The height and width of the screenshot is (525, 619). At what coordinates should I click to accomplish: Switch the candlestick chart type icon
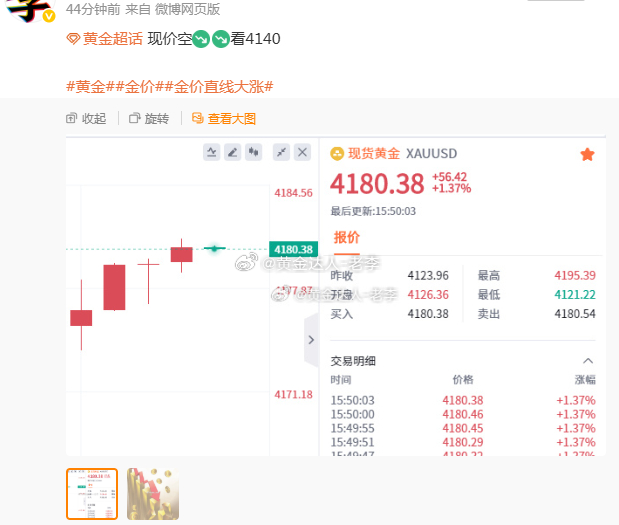(x=253, y=152)
